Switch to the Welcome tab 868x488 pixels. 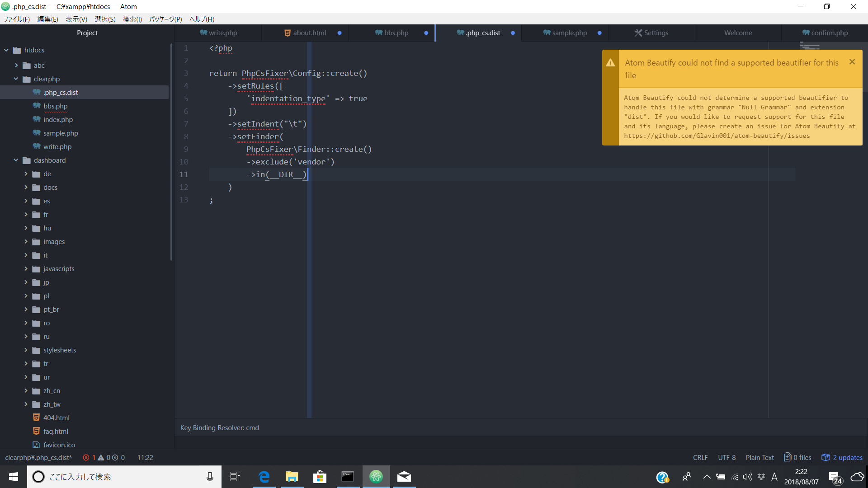738,33
